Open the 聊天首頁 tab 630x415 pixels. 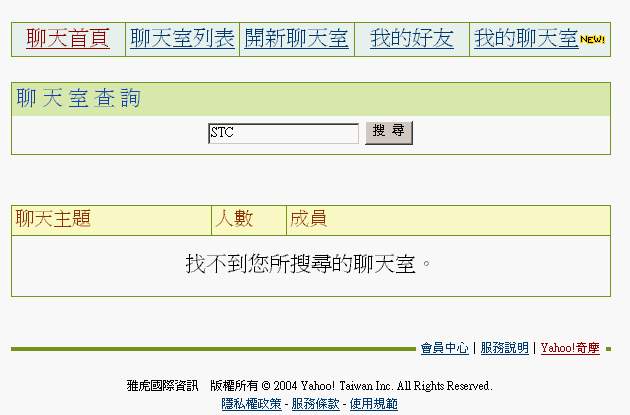[x=67, y=39]
